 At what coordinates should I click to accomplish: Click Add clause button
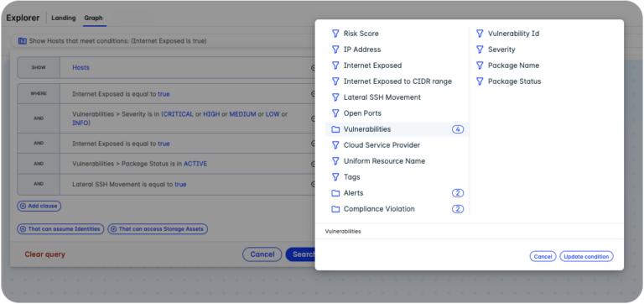[x=39, y=206]
